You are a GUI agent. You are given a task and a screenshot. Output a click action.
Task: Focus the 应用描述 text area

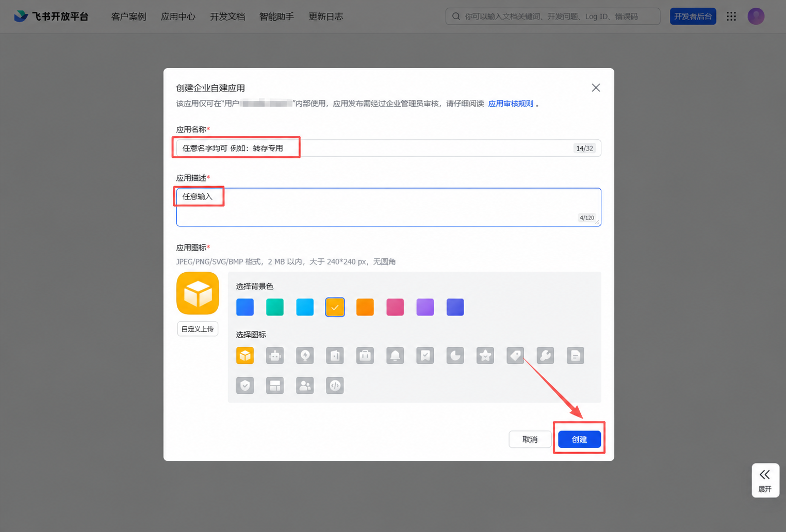coord(389,207)
